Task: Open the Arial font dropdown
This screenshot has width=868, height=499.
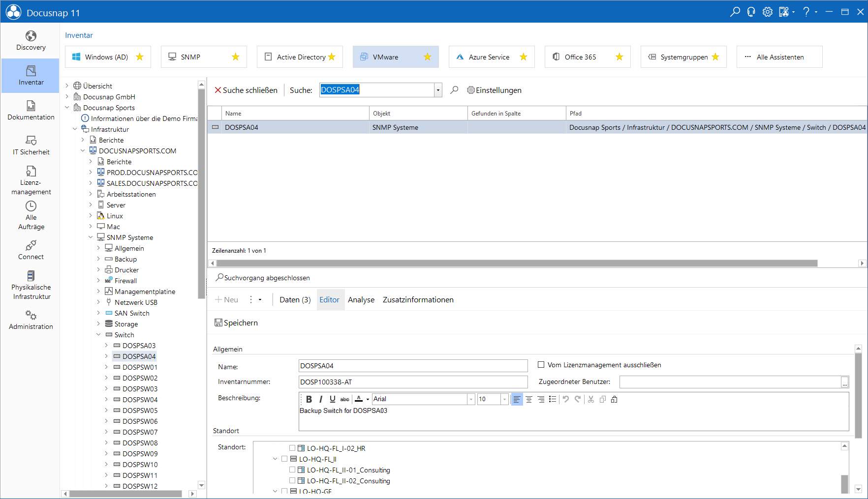Action: 471,399
